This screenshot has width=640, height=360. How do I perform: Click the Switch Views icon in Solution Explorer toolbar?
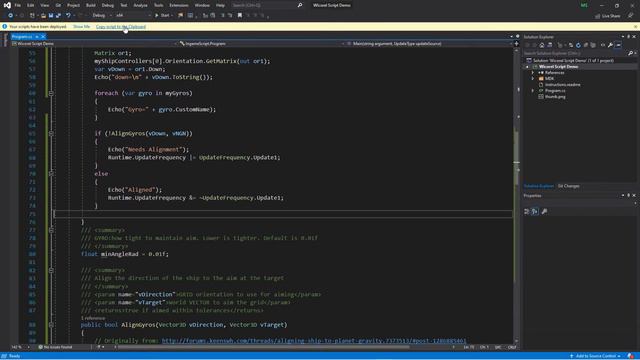pos(549,45)
